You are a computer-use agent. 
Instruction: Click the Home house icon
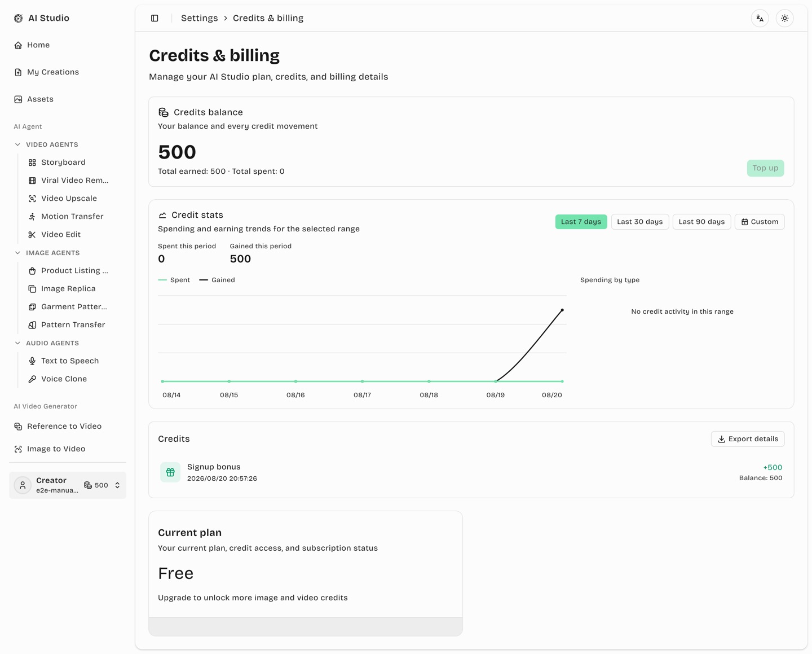click(18, 45)
